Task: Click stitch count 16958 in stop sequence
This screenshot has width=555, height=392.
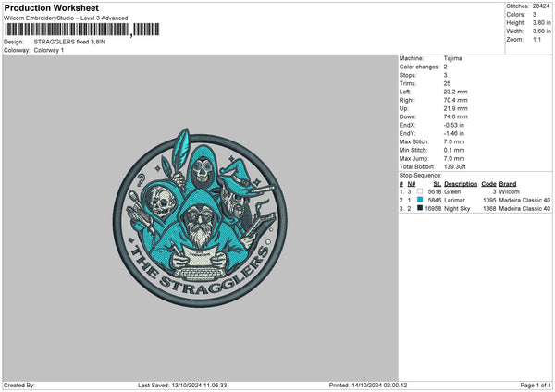Action: pyautogui.click(x=433, y=209)
